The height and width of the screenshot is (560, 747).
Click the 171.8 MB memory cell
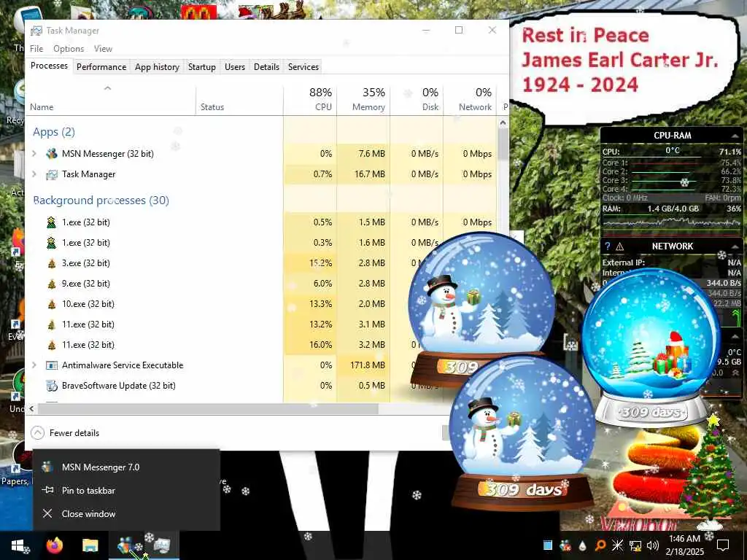(363, 365)
